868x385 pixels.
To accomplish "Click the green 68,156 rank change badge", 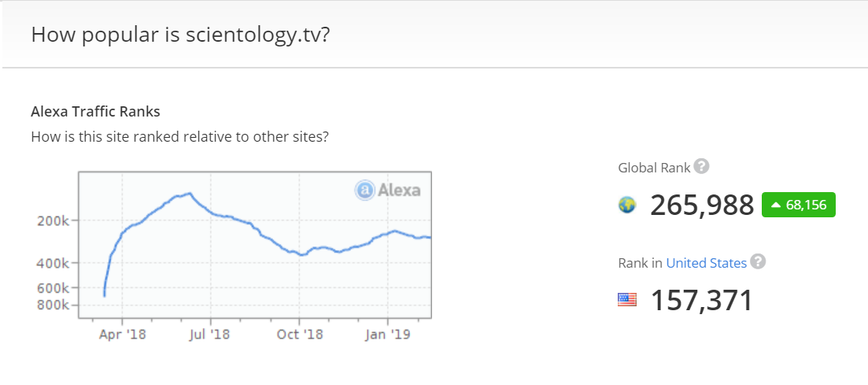I will point(799,205).
